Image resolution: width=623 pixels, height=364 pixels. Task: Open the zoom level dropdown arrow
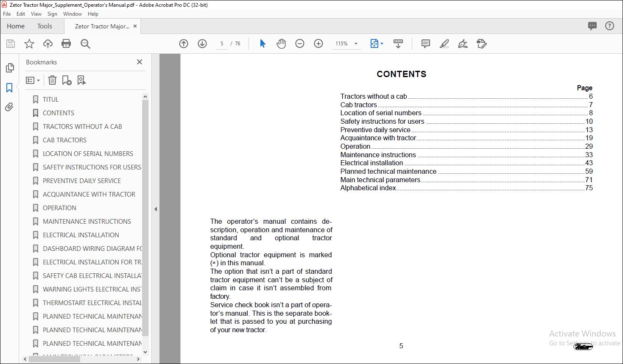pos(356,44)
